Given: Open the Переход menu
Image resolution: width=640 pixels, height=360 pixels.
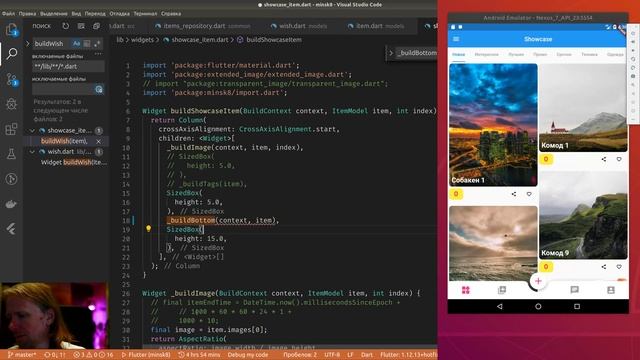Looking at the screenshot, I should (95, 13).
